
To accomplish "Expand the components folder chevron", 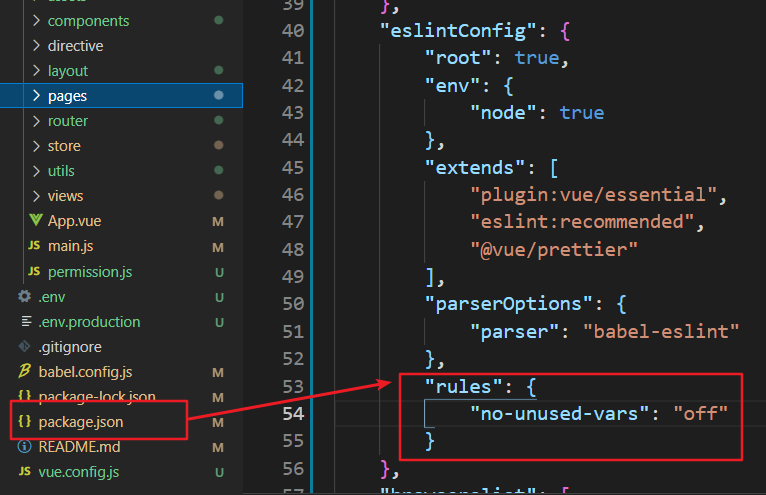I will 36,21.
